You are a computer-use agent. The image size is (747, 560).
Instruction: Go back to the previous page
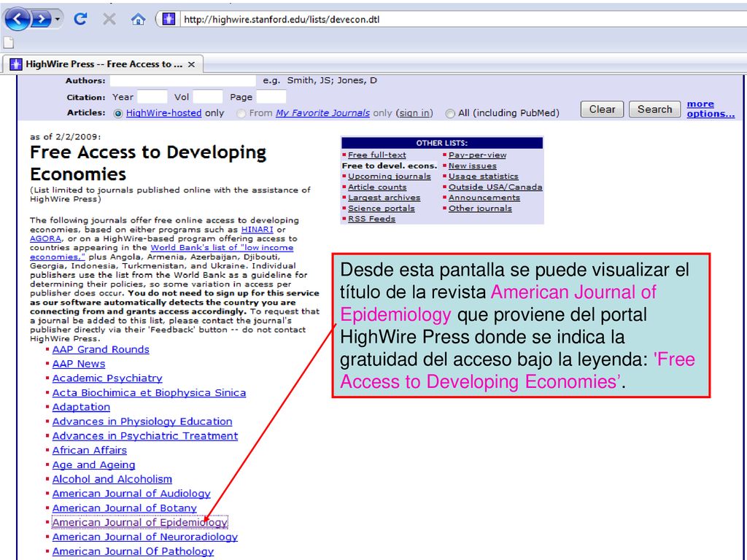18,19
